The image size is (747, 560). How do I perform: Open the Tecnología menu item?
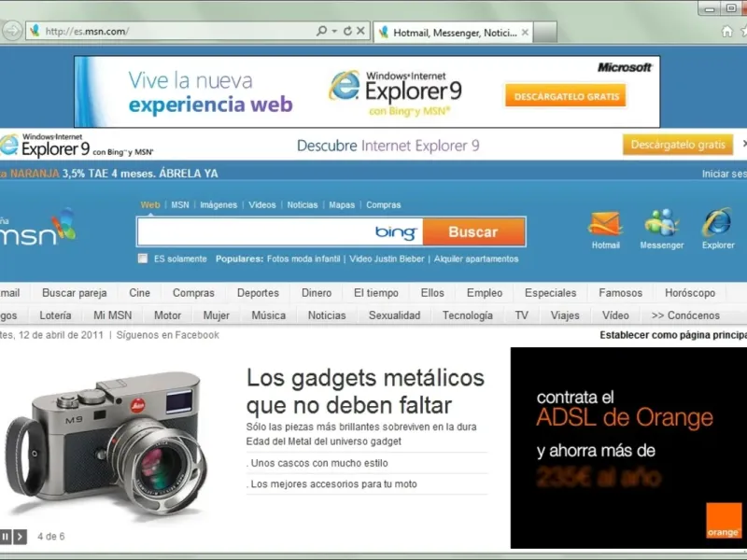click(468, 315)
